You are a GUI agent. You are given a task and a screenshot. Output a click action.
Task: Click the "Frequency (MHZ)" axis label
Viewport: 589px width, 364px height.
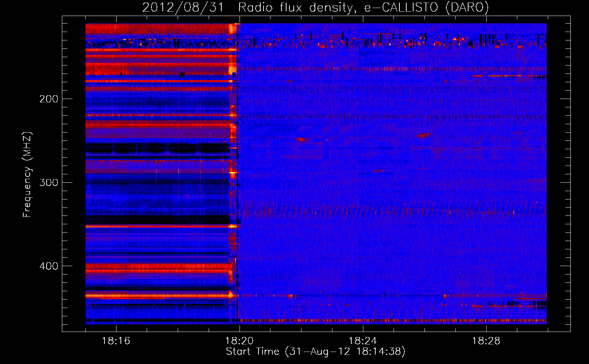click(x=27, y=175)
